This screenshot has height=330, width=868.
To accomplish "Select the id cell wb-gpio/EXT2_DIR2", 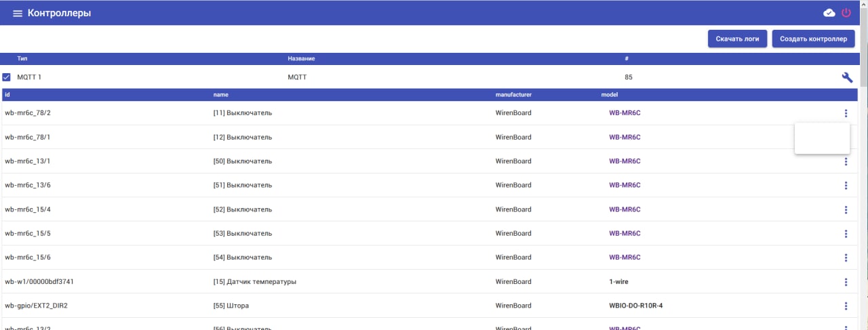I will click(x=36, y=306).
